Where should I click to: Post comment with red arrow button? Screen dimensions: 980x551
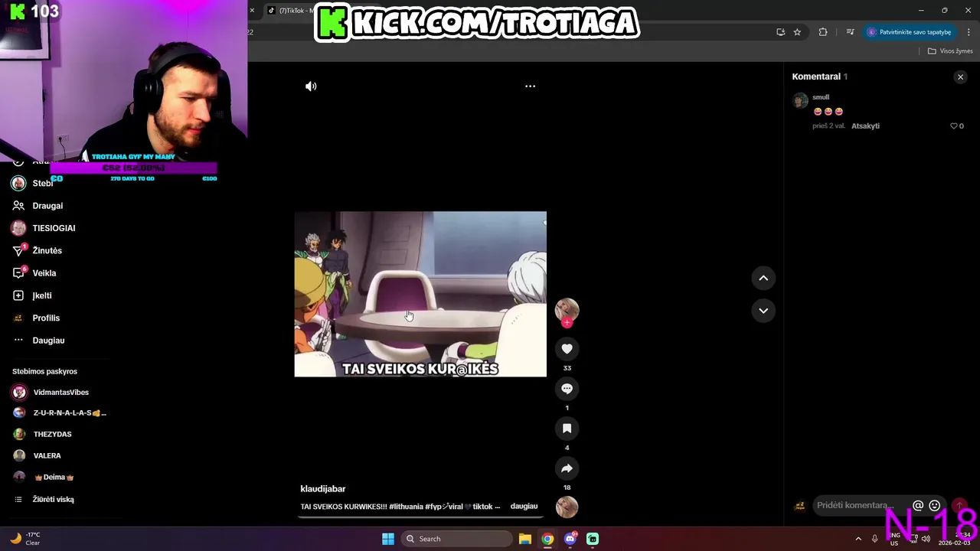pos(959,506)
